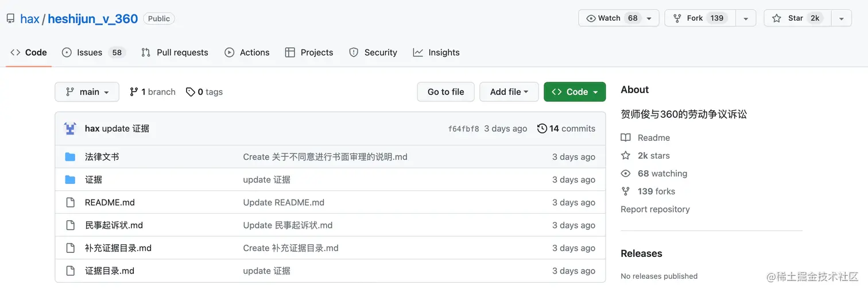View the 14 commits history
868x292 pixels.
pos(566,129)
